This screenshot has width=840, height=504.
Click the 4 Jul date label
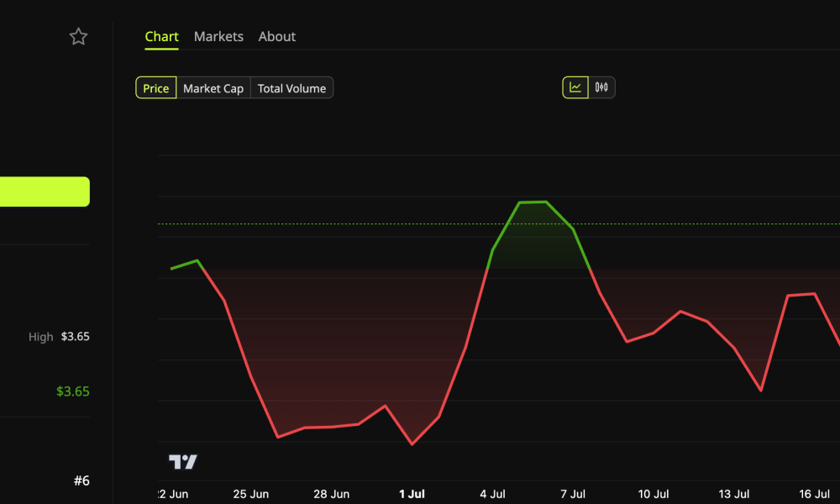point(492,494)
